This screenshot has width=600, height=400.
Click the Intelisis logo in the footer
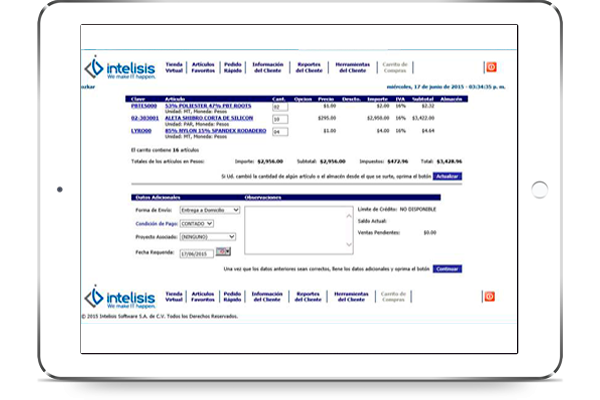[118, 296]
